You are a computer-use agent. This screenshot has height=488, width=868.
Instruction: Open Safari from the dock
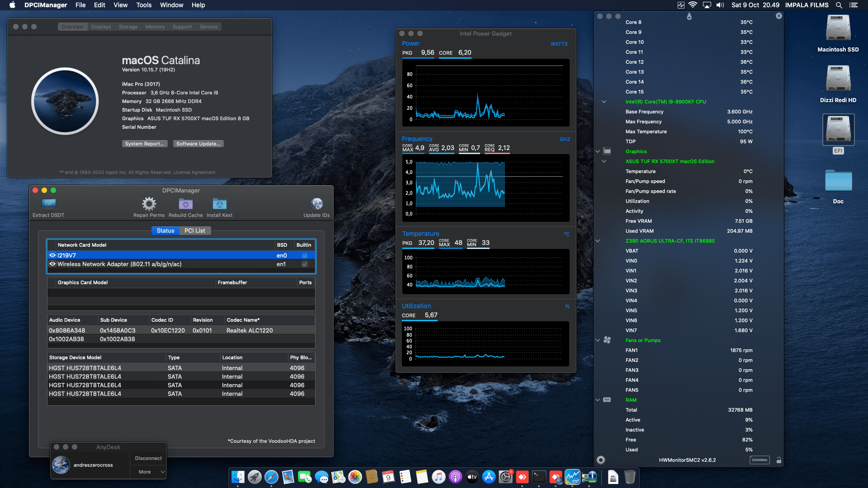pyautogui.click(x=271, y=477)
